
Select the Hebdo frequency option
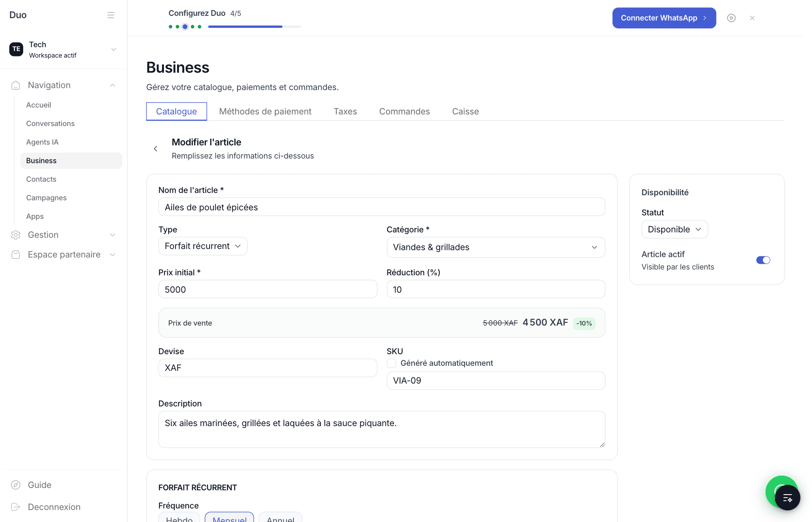tap(179, 517)
